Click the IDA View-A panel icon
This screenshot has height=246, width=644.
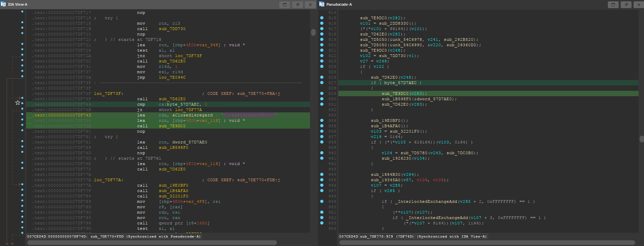[x=3, y=4]
